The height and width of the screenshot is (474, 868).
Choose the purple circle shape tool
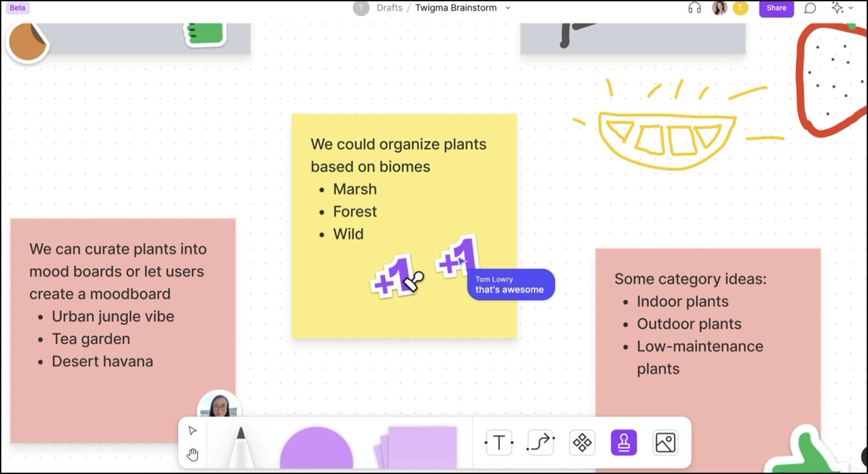coord(317,448)
